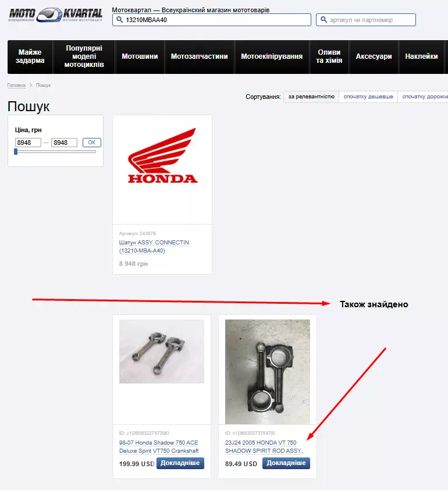Viewport: 448px width, 490px height.
Task: Open the two connecting rods photo
Action: pyautogui.click(x=162, y=351)
